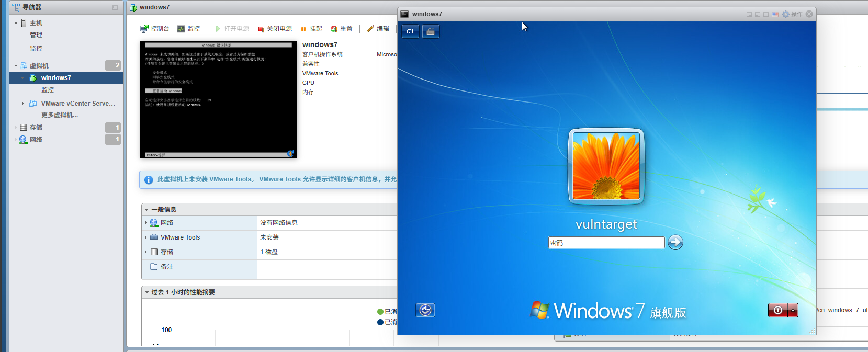Expand the VMware vCenter Server tree item
Screen dimensions: 868x352
pyautogui.click(x=23, y=104)
